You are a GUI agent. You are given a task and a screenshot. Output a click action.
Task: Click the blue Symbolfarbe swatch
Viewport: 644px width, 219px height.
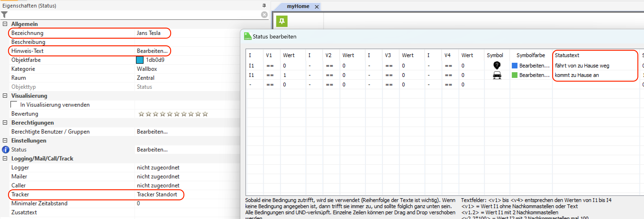pyautogui.click(x=514, y=66)
